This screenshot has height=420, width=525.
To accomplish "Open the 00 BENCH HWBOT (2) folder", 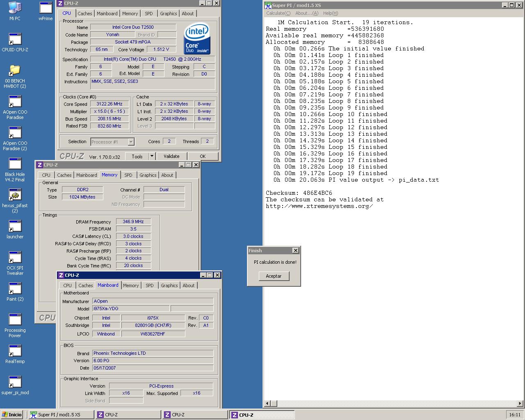I will coord(15,76).
